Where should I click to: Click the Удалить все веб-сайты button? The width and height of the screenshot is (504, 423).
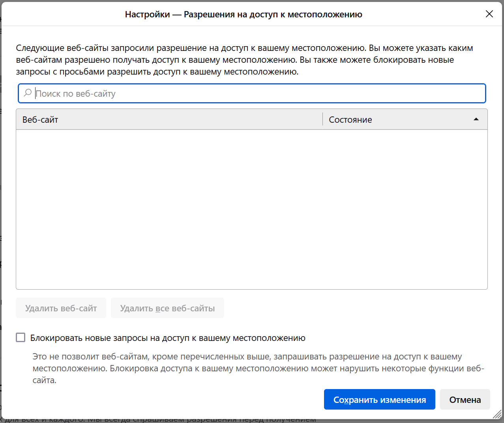(x=167, y=307)
